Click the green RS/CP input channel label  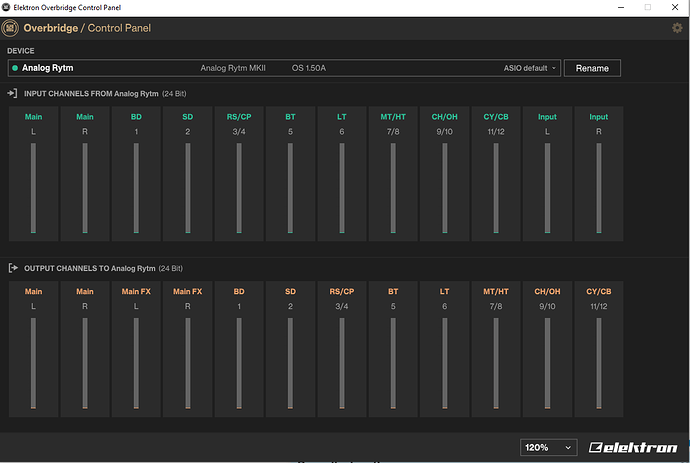pyautogui.click(x=239, y=117)
